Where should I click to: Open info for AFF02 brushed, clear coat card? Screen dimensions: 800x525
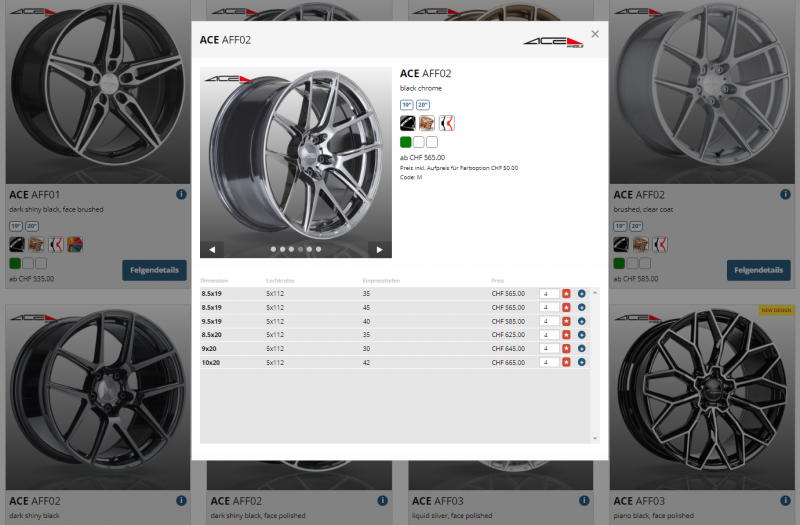[x=785, y=194]
